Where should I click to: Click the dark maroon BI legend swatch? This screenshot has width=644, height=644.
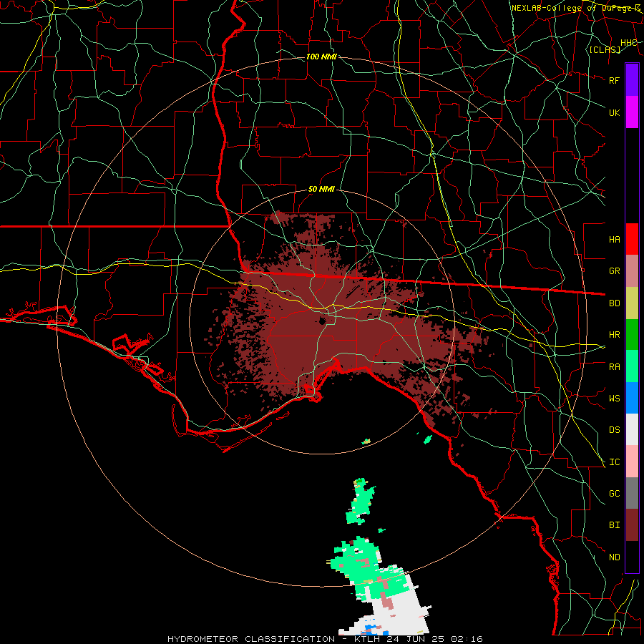click(x=632, y=525)
